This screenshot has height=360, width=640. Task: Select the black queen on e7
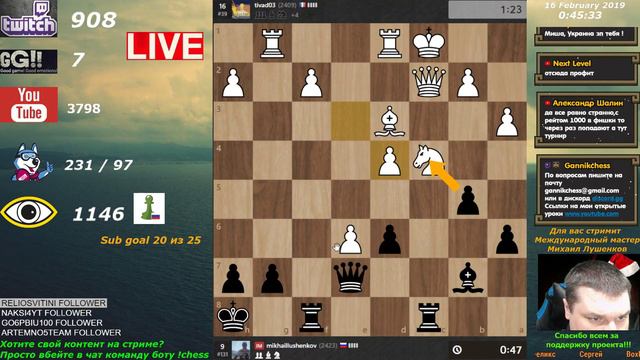351,278
